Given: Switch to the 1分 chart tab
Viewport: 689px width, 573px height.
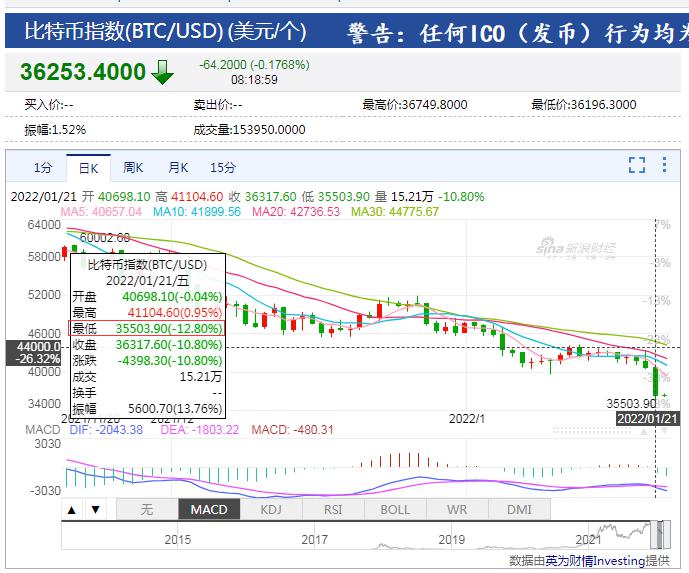Looking at the screenshot, I should click(43, 167).
